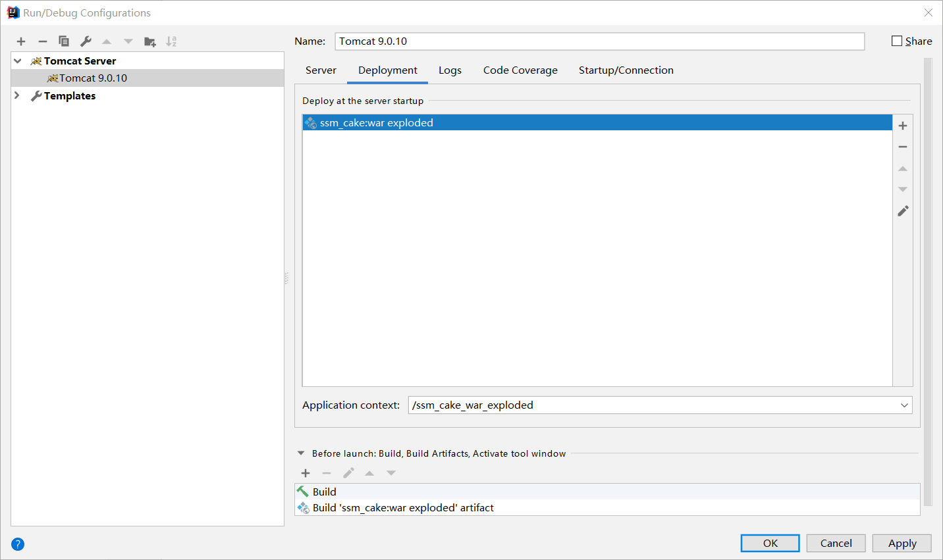This screenshot has width=943, height=560.
Task: Add new configuration with plus icon
Action: 21,41
